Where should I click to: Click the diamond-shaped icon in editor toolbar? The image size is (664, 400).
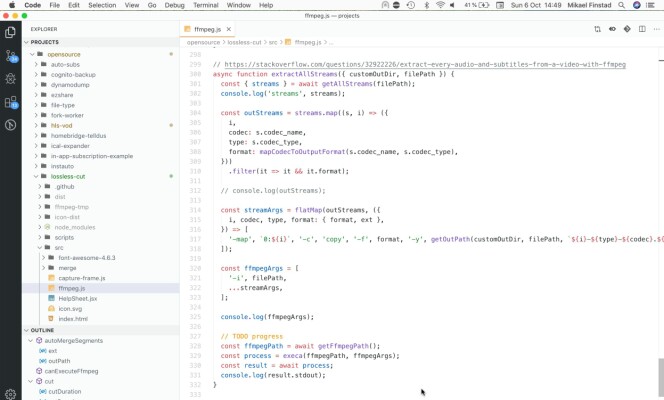[627, 29]
